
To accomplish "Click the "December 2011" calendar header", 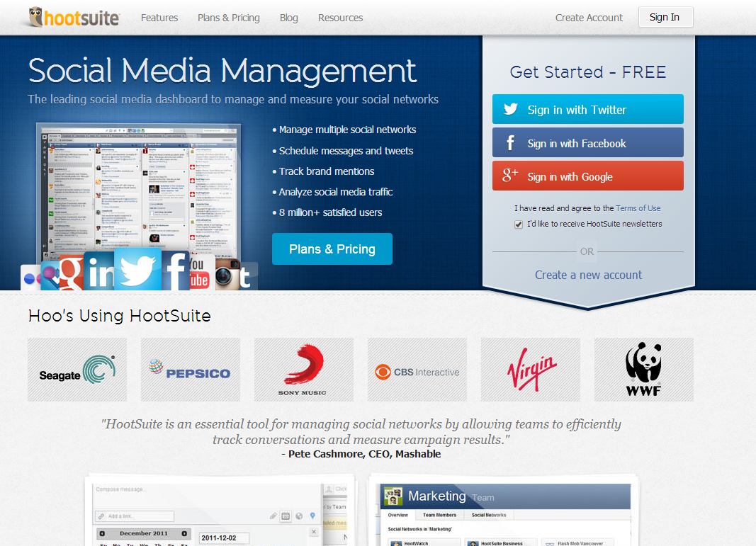I will pyautogui.click(x=143, y=533).
